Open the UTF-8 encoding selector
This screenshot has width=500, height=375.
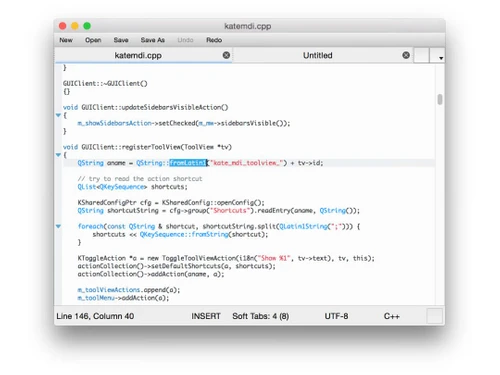click(x=336, y=316)
